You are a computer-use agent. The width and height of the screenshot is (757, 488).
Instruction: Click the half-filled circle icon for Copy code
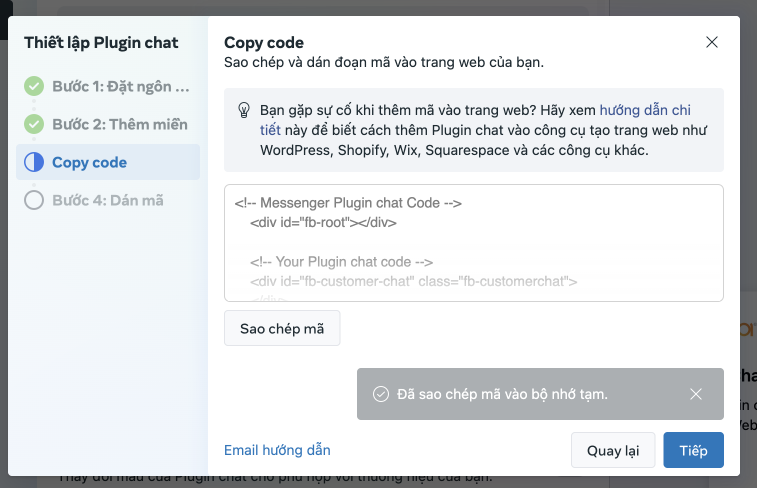(x=34, y=162)
